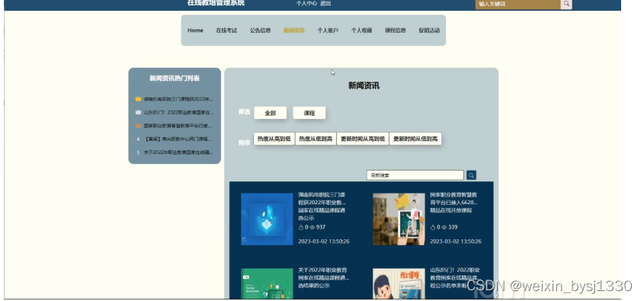This screenshot has width=644, height=301.
Task: Click the silver crown icon in hot list
Action: [138, 112]
